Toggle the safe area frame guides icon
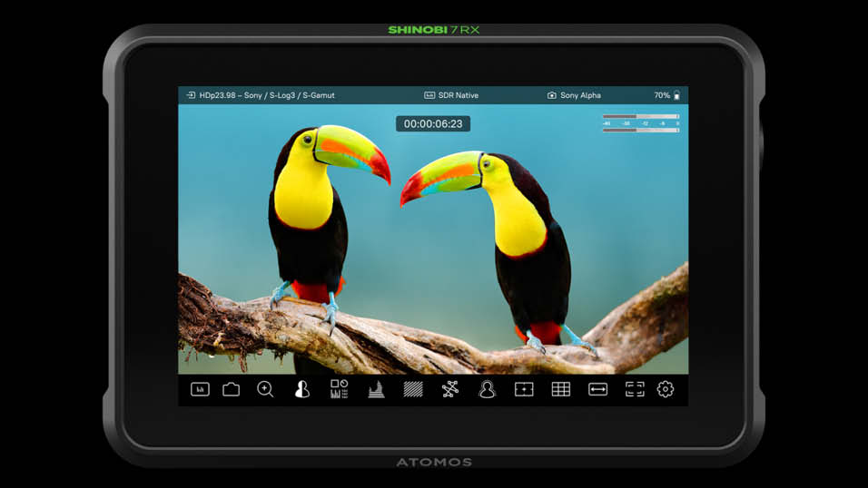The image size is (868, 488). click(635, 389)
